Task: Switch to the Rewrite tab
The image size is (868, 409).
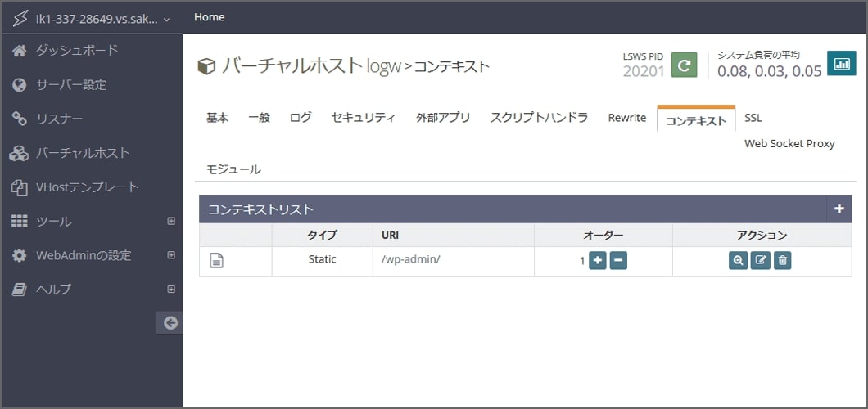Action: pos(626,118)
